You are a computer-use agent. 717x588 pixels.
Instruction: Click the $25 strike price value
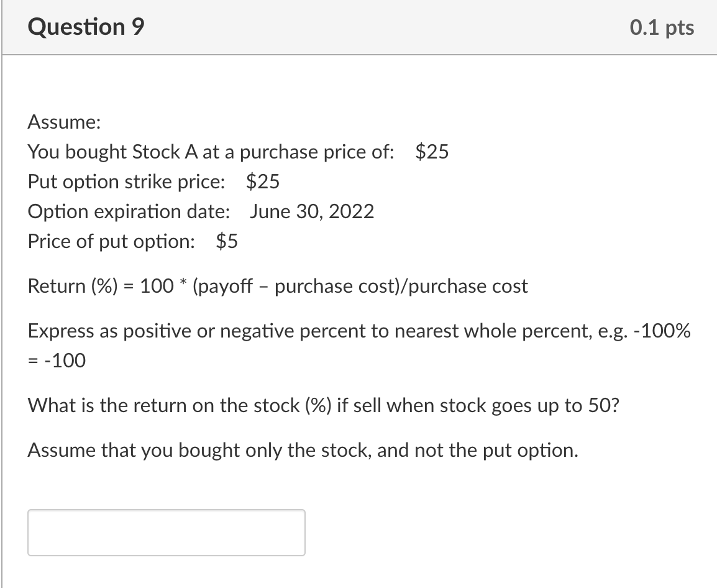click(262, 181)
